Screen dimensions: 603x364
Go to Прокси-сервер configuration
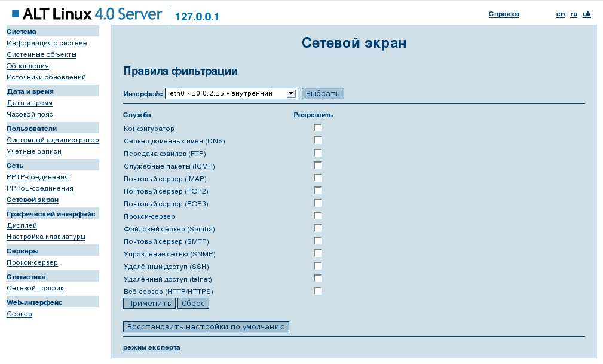coord(31,262)
